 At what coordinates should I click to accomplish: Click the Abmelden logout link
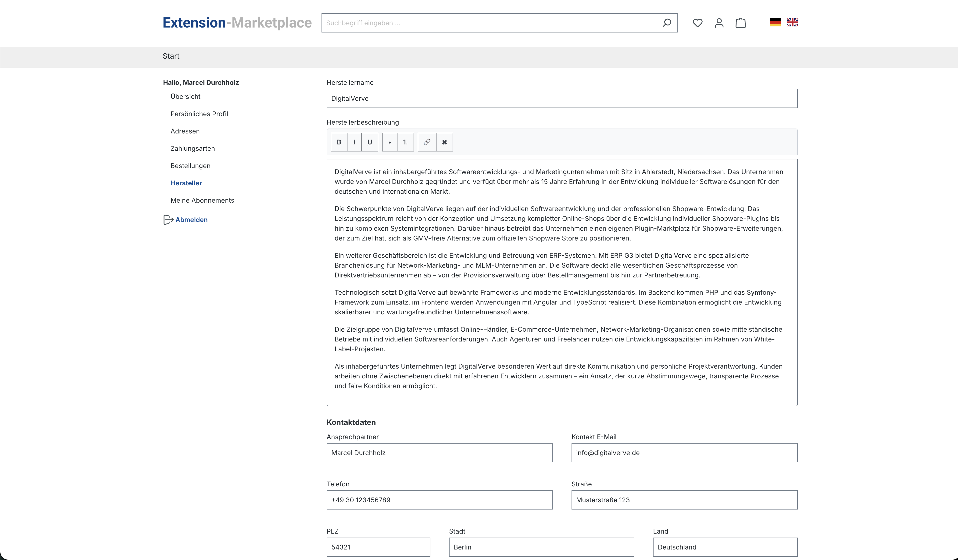191,220
